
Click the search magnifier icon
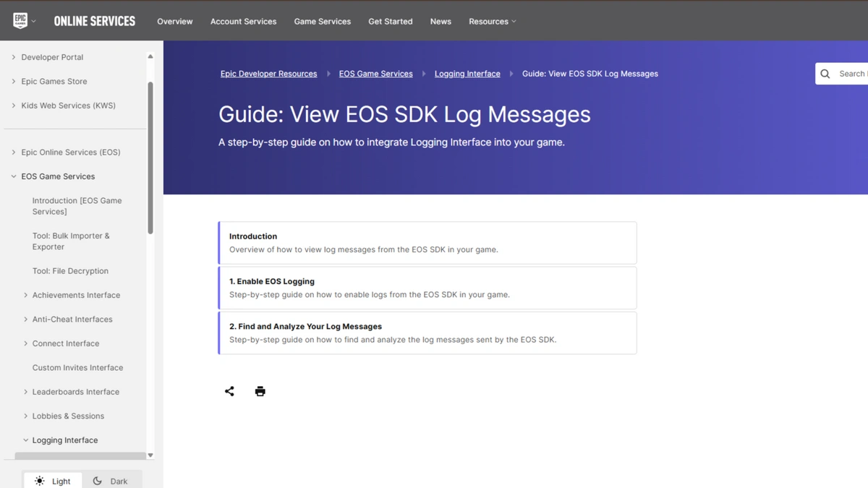click(825, 74)
